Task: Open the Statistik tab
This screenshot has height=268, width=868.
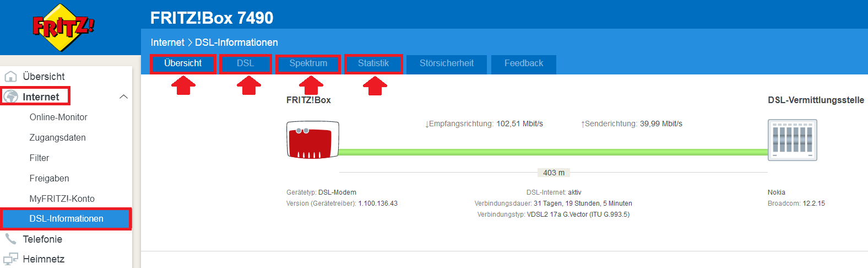Action: pos(373,63)
